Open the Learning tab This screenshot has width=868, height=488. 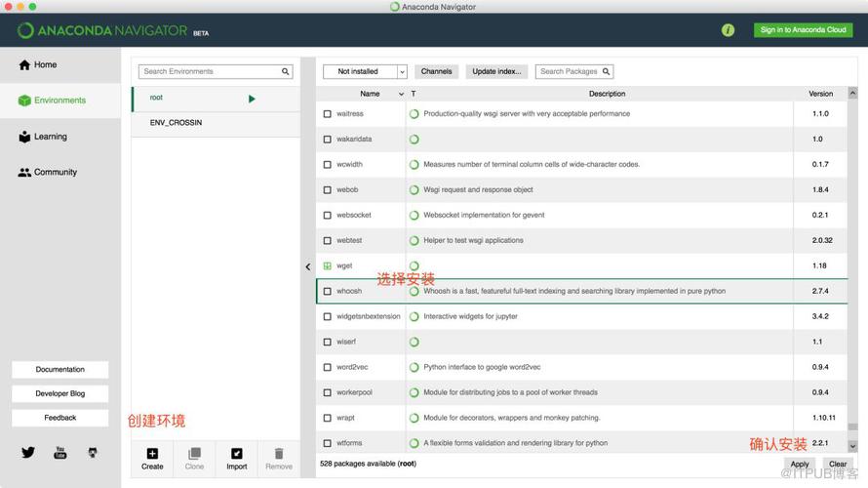click(60, 137)
